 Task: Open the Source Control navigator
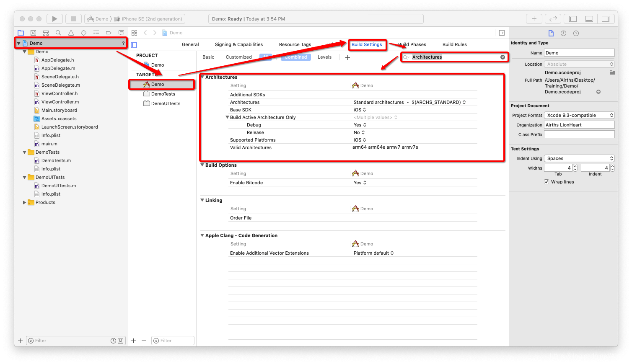point(34,33)
